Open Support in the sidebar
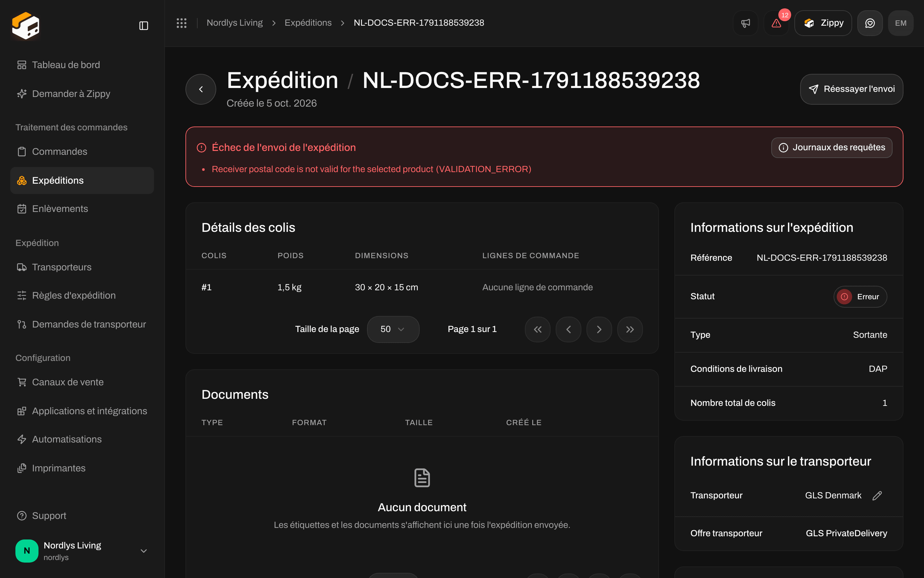Viewport: 924px width, 578px height. click(82, 516)
